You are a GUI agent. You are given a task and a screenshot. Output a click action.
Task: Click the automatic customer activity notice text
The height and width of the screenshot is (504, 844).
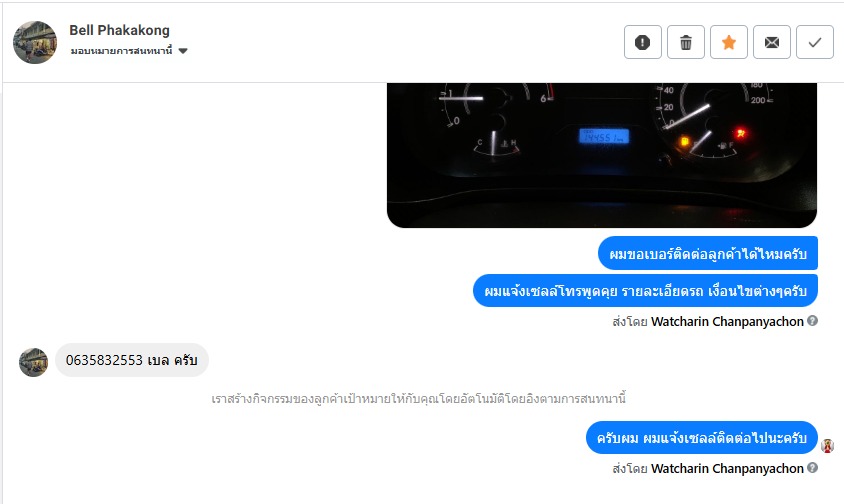coord(418,399)
